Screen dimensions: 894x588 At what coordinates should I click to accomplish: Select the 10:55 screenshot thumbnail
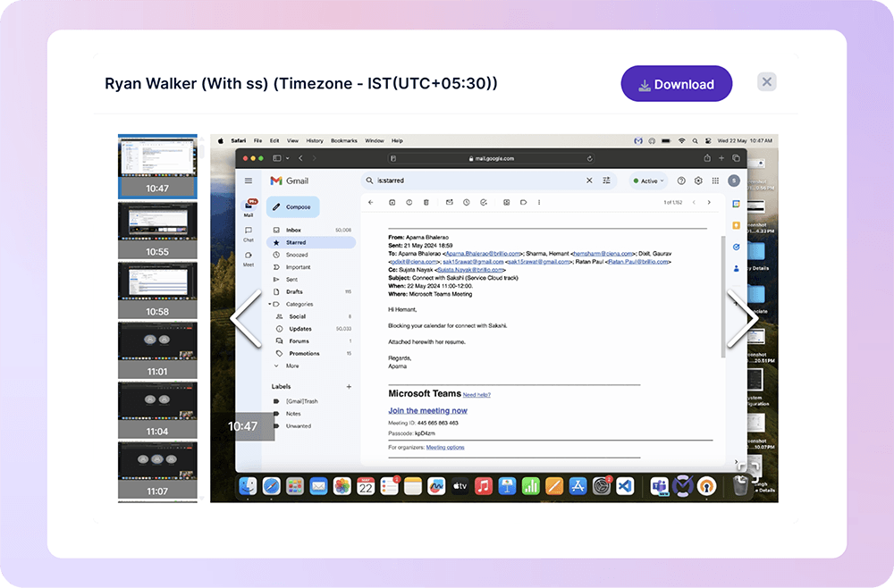click(x=157, y=231)
